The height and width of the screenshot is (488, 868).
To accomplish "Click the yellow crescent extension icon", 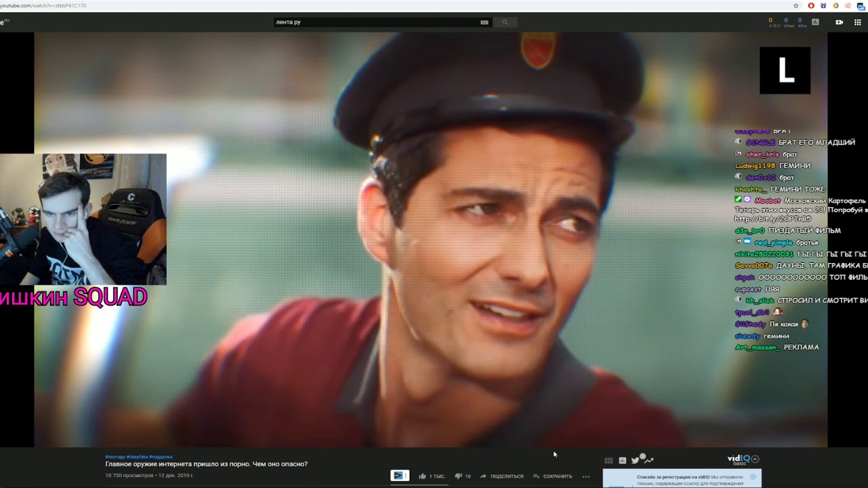I will (x=835, y=5).
